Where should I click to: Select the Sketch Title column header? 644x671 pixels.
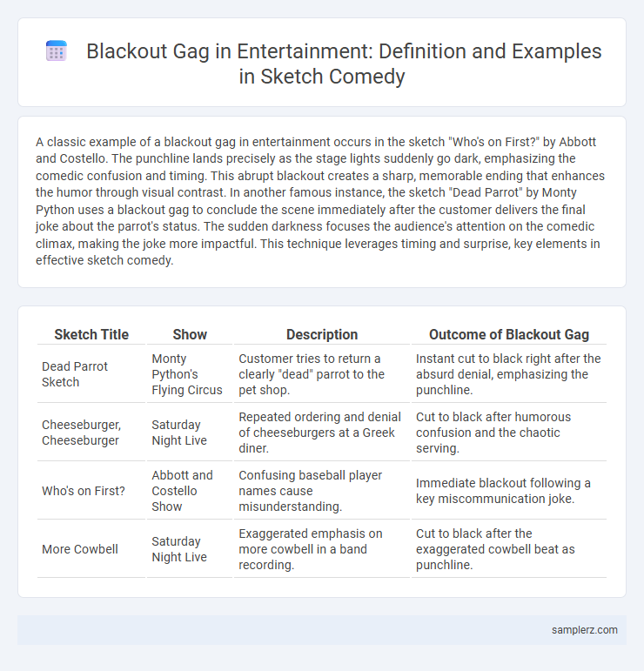[91, 334]
